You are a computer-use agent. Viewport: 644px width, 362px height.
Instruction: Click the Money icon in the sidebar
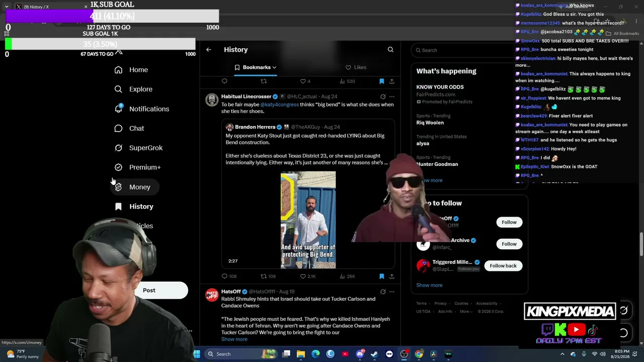point(118,187)
